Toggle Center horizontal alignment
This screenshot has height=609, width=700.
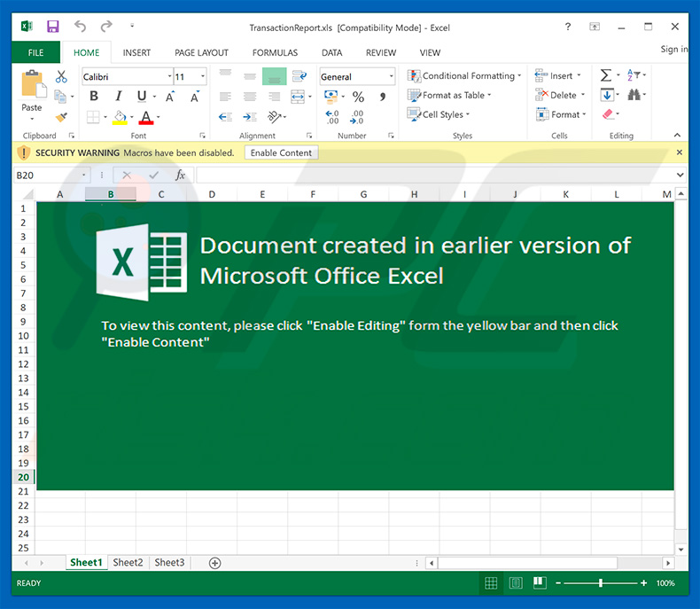pyautogui.click(x=250, y=97)
